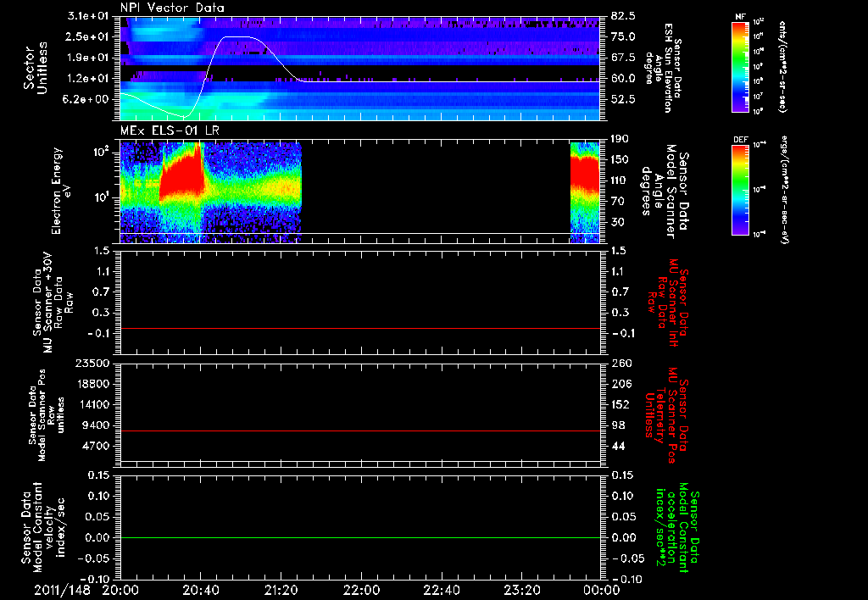Click the 67.5 sun elevation tick label
The height and width of the screenshot is (600, 868).
tap(623, 58)
